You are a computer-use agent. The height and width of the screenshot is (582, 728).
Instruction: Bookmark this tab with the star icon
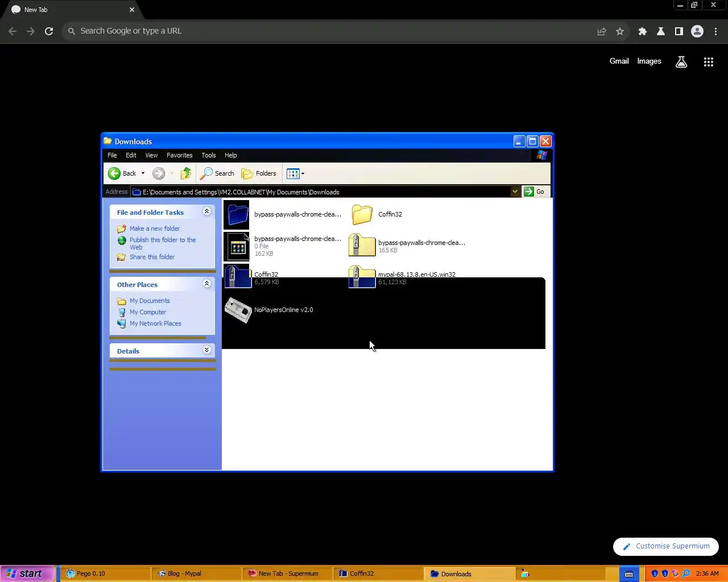click(620, 31)
